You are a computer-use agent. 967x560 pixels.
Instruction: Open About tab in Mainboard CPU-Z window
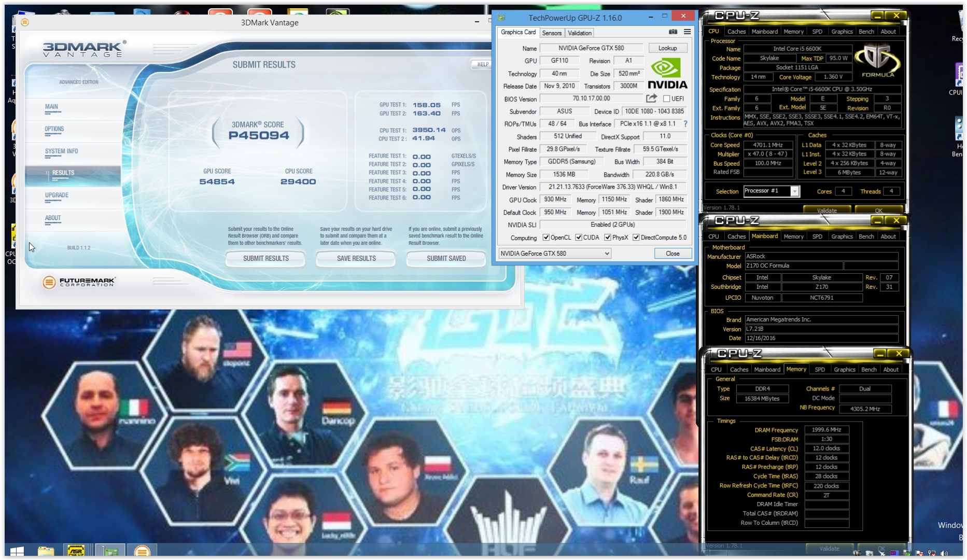tap(888, 236)
